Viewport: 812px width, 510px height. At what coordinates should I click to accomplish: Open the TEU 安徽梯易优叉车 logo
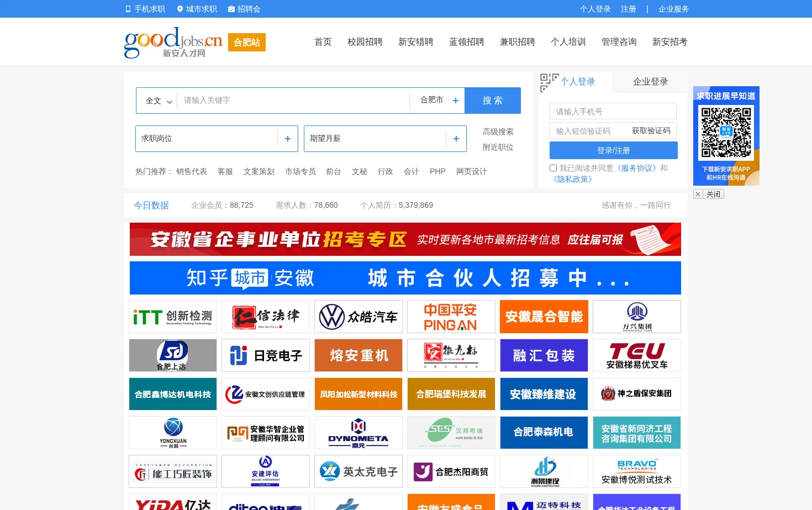(x=637, y=355)
